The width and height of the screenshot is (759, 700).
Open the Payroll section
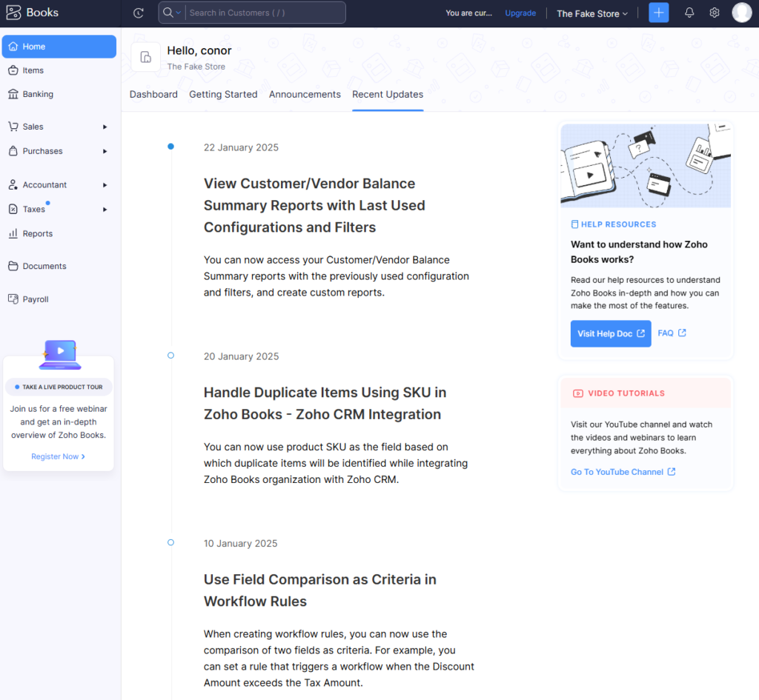[36, 299]
